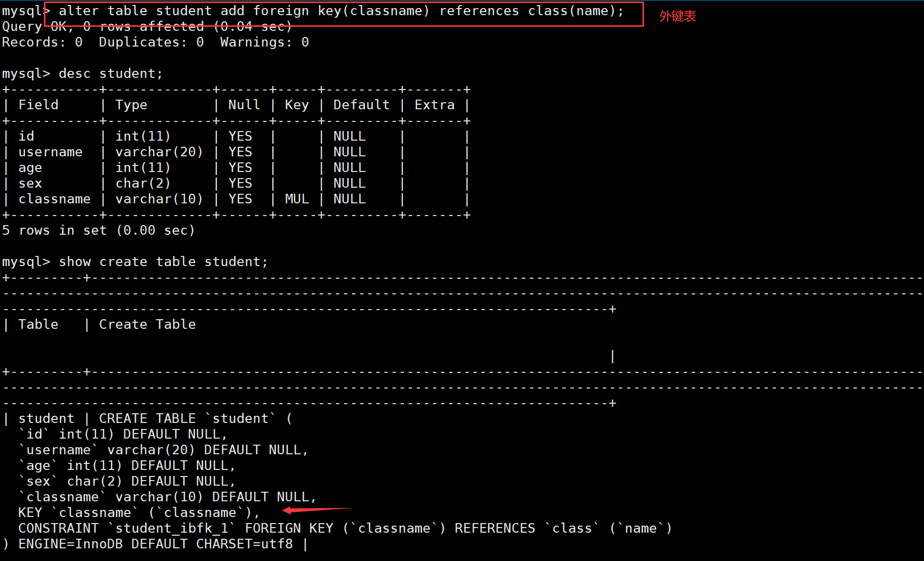Click the 'CHARSET=utf8' text

tap(245, 544)
